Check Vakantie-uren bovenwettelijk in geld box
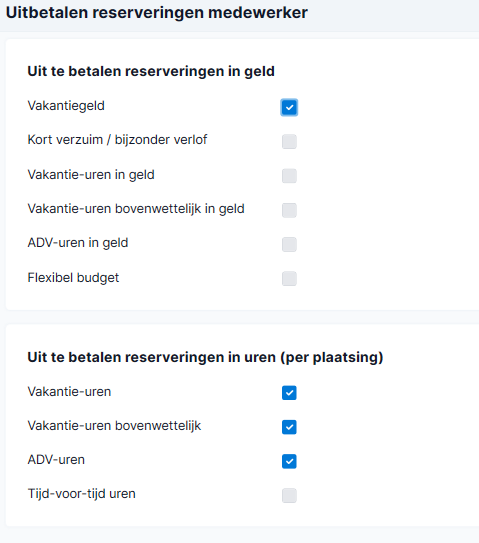The image size is (479, 543). coord(289,210)
